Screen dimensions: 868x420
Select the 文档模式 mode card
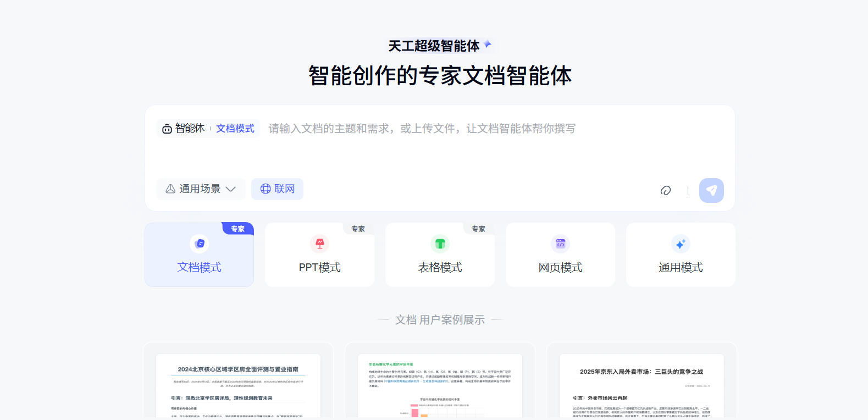[x=199, y=255]
